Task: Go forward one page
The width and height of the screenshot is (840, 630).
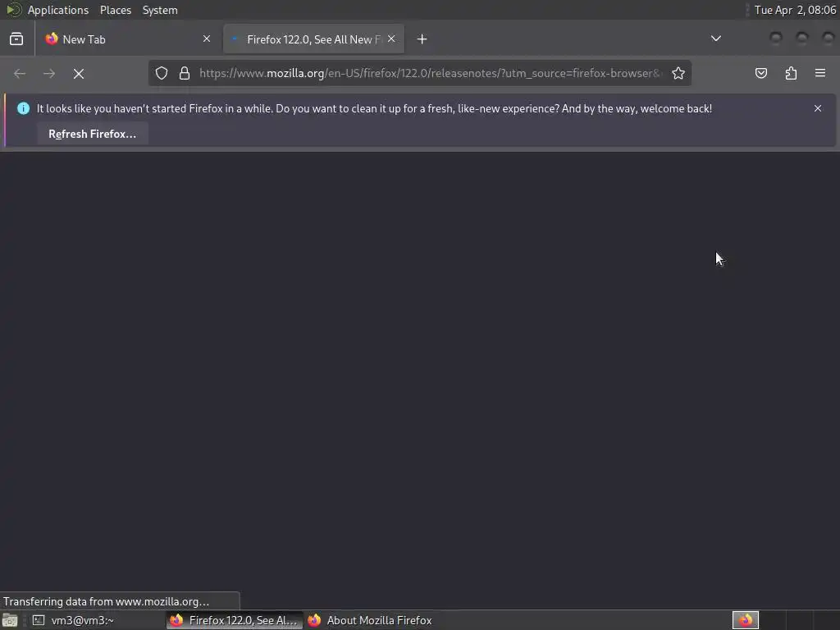Action: pyautogui.click(x=49, y=73)
